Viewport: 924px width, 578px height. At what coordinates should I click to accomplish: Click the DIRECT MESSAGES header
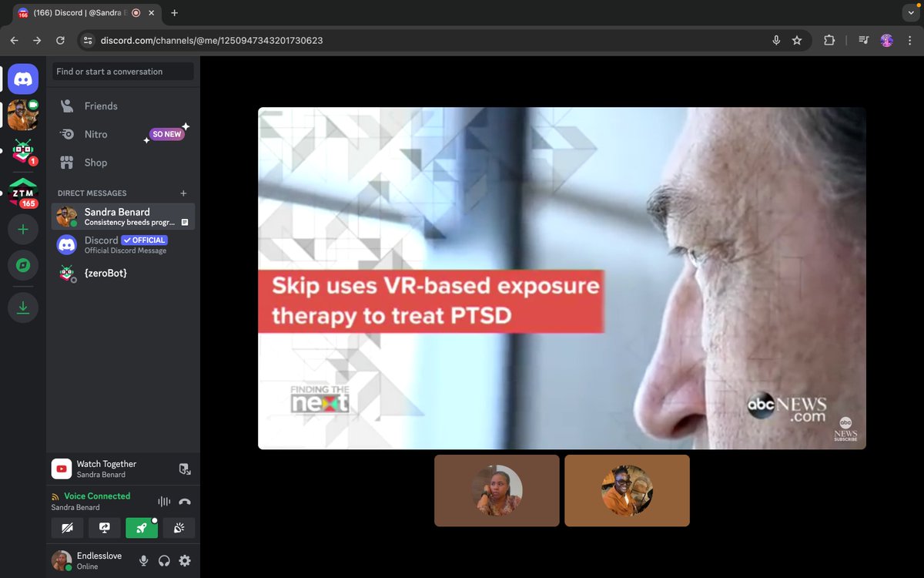(x=92, y=193)
